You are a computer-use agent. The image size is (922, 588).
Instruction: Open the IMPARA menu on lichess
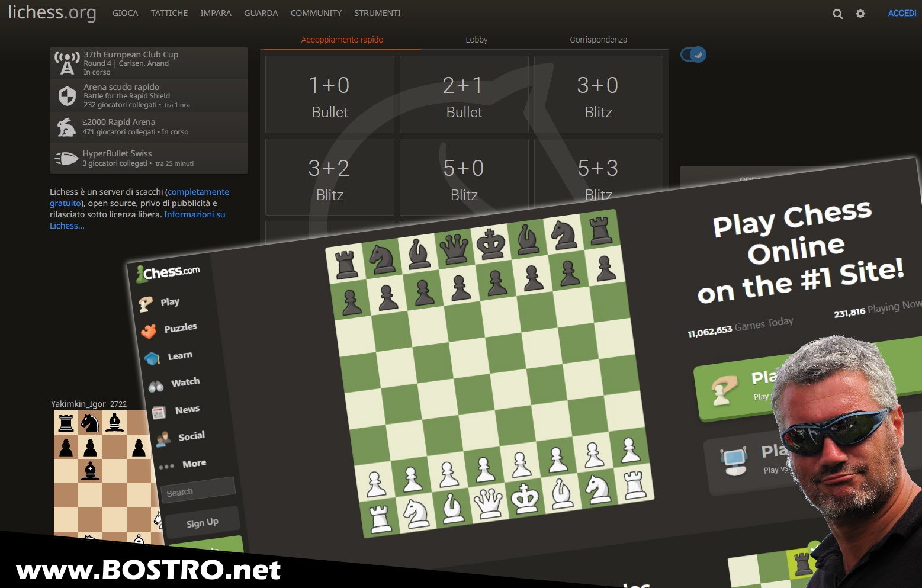[216, 13]
